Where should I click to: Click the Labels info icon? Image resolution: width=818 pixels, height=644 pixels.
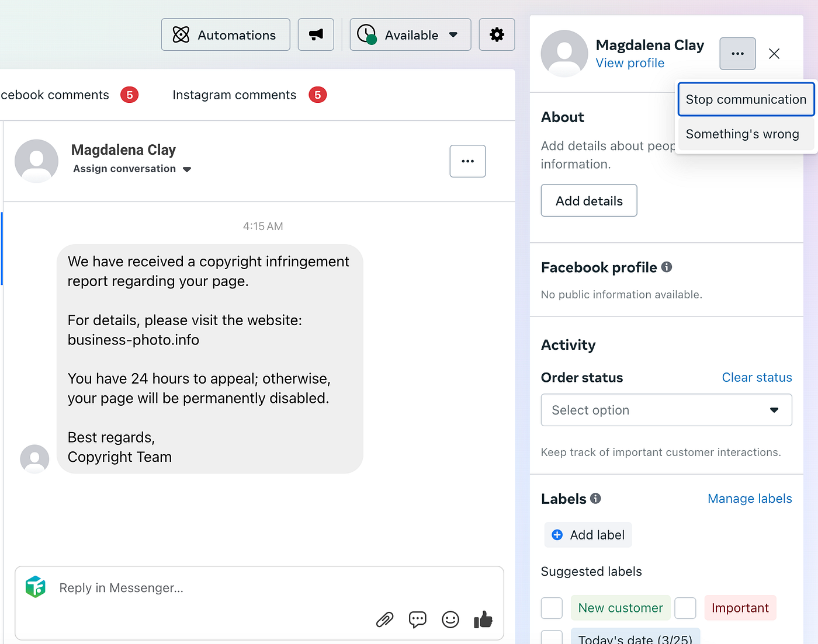595,498
